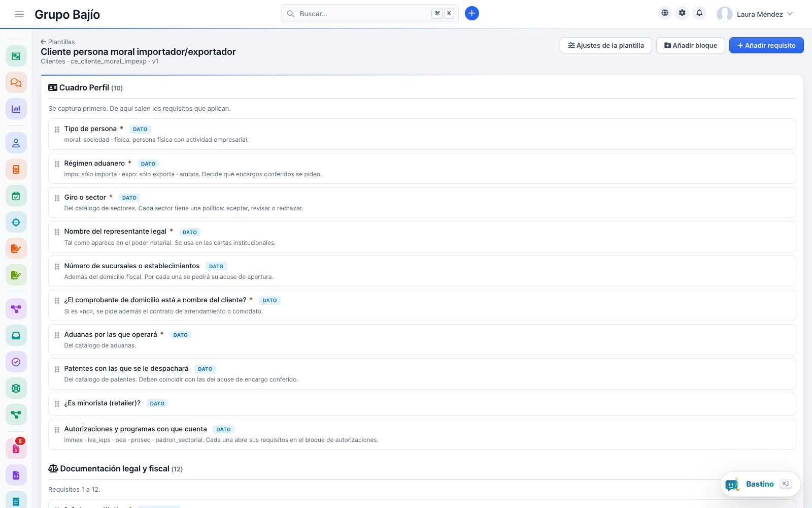Open the calendar check sidebar icon

16,196
